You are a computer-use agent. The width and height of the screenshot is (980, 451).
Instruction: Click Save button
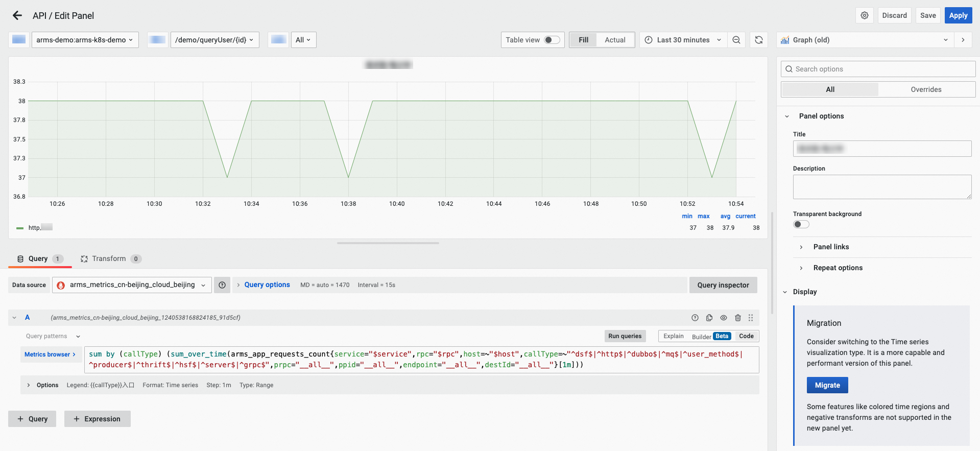pyautogui.click(x=928, y=15)
